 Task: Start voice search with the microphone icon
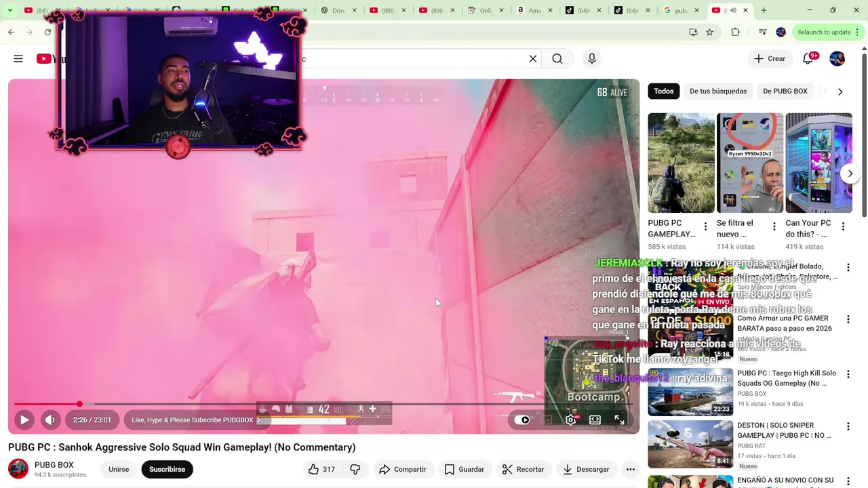(x=592, y=59)
